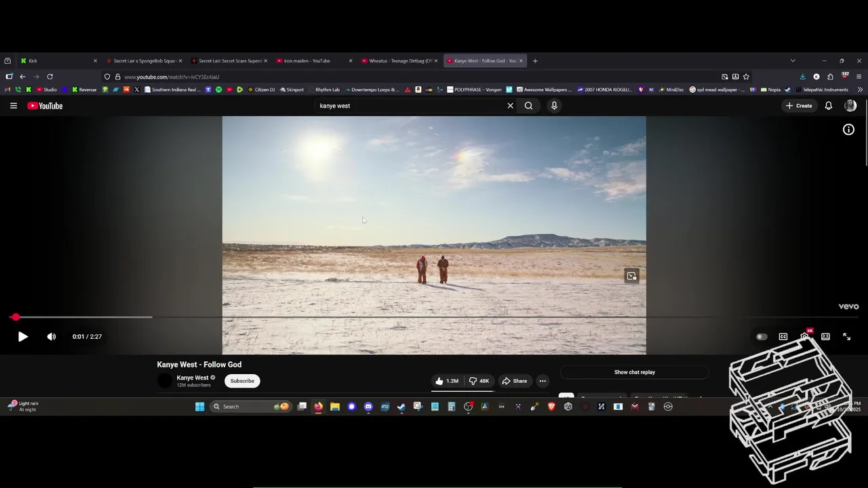Enter full screen mode

click(847, 337)
